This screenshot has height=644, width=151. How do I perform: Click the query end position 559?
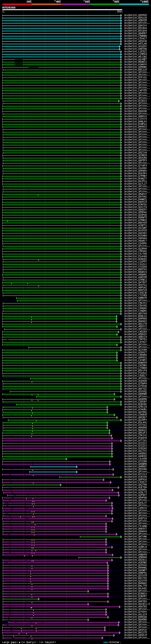[119, 12]
